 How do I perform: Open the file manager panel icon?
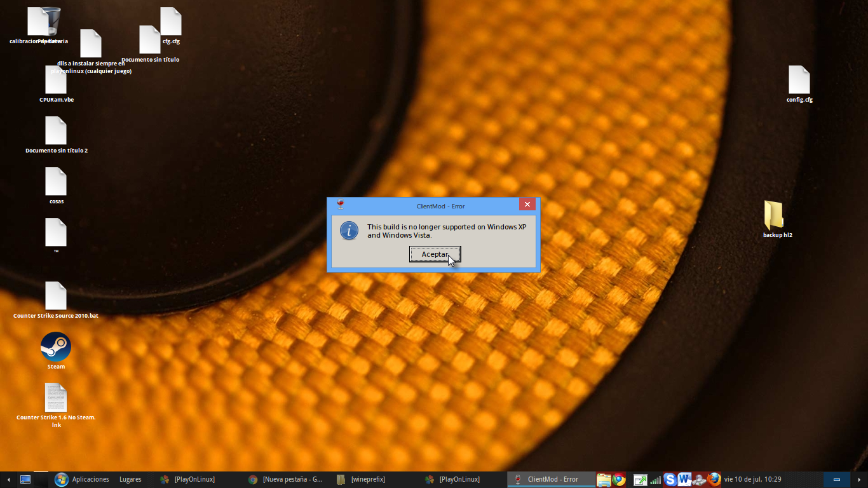click(x=604, y=480)
